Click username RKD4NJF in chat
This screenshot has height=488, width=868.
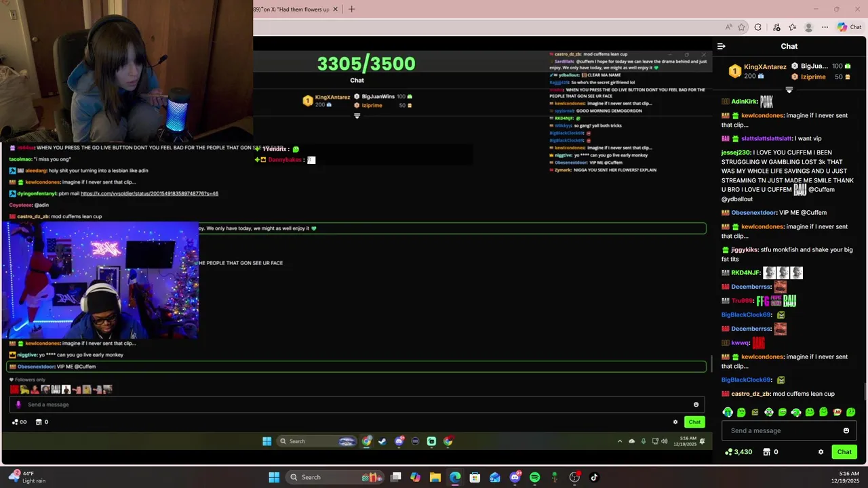[x=746, y=273]
